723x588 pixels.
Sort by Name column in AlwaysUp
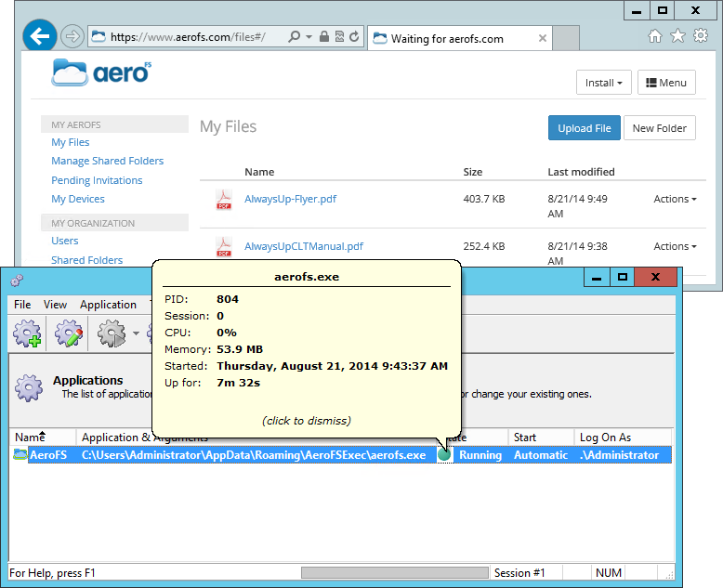tap(43, 438)
